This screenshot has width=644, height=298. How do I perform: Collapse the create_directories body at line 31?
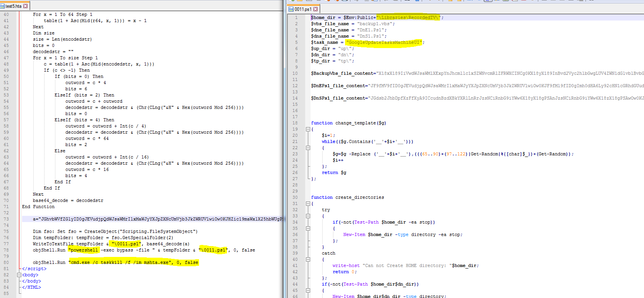[308, 203]
